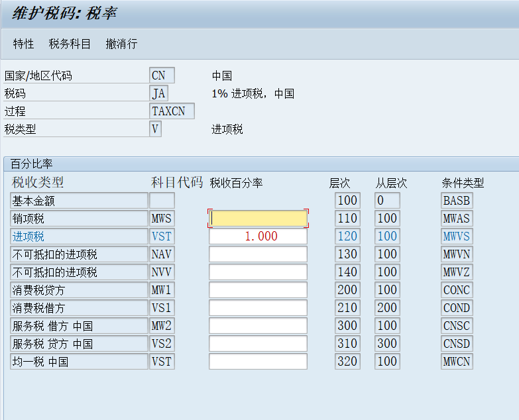Click the blue VST account code cell
Viewport: 519px width, 420px height.
(x=162, y=236)
